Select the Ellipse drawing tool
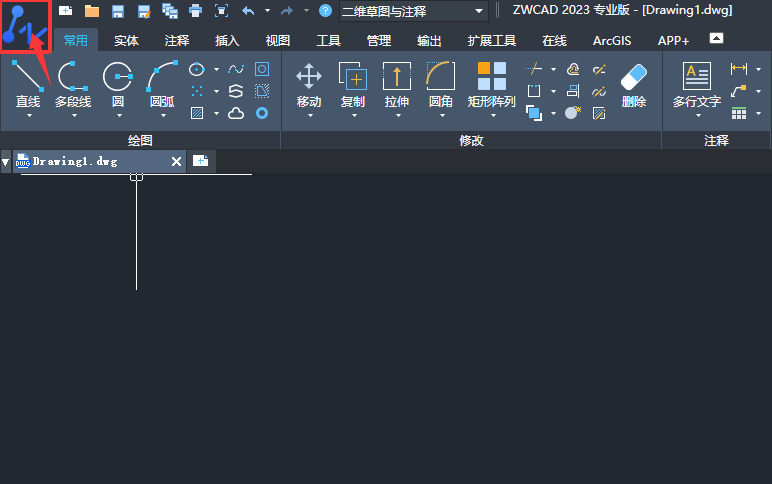 tap(196, 69)
